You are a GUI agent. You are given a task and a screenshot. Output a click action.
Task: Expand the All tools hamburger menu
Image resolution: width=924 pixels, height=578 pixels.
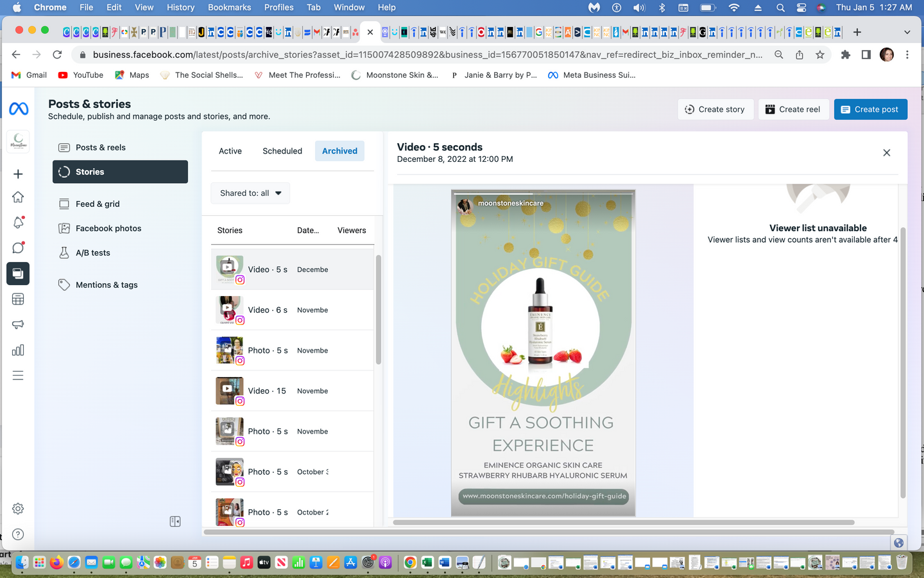(x=18, y=376)
